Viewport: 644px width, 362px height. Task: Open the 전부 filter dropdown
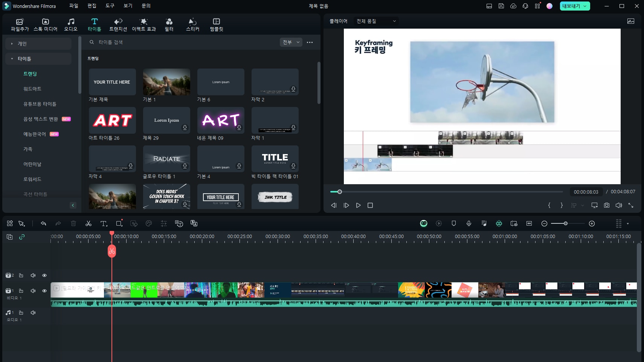(x=291, y=42)
